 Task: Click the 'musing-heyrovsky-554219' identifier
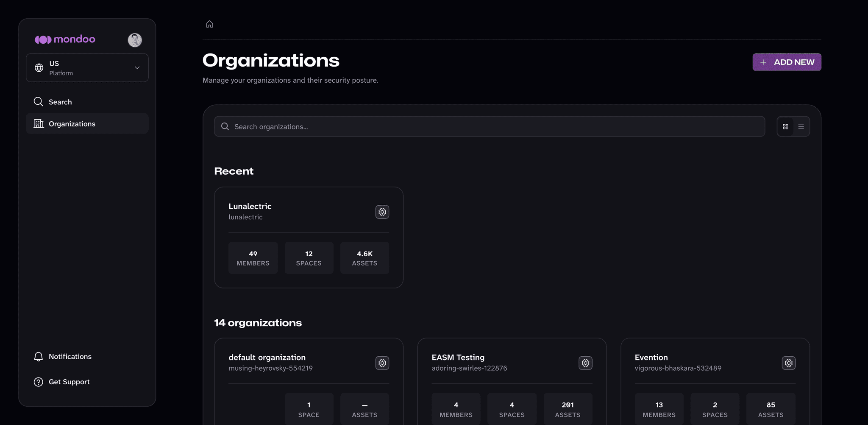(271, 368)
